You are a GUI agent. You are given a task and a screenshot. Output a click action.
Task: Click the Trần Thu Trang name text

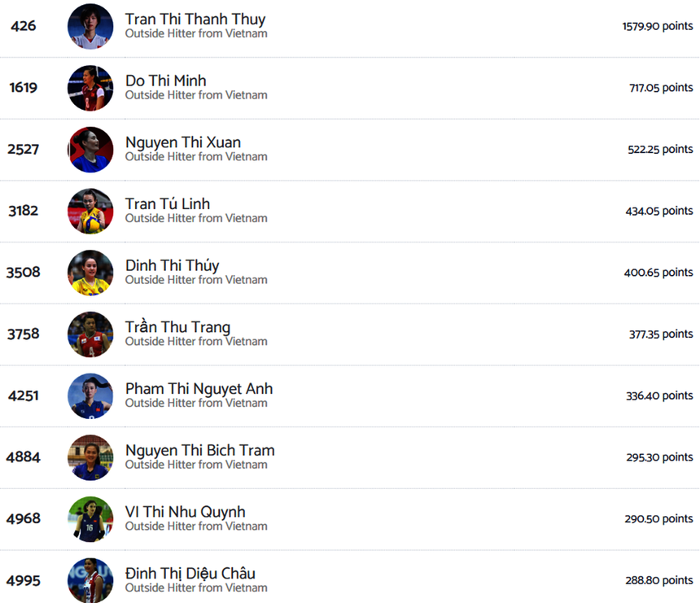pyautogui.click(x=177, y=327)
